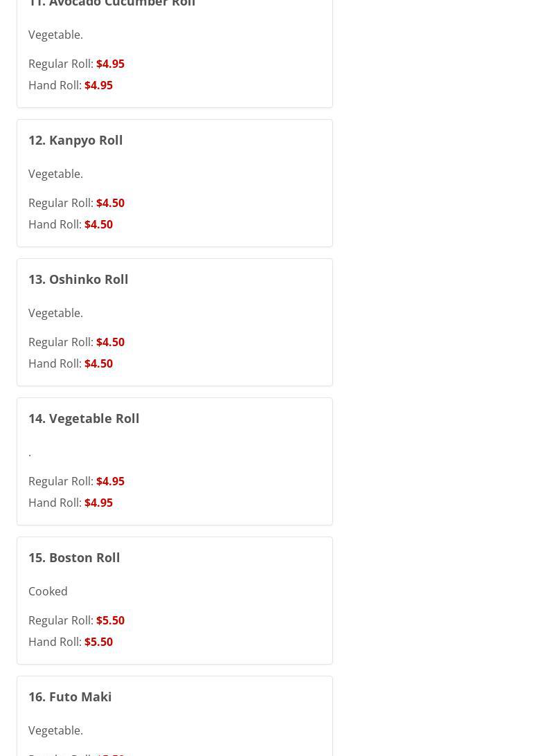
Task: Select Oshinko Roll Hand Roll $4.50
Action: [98, 363]
